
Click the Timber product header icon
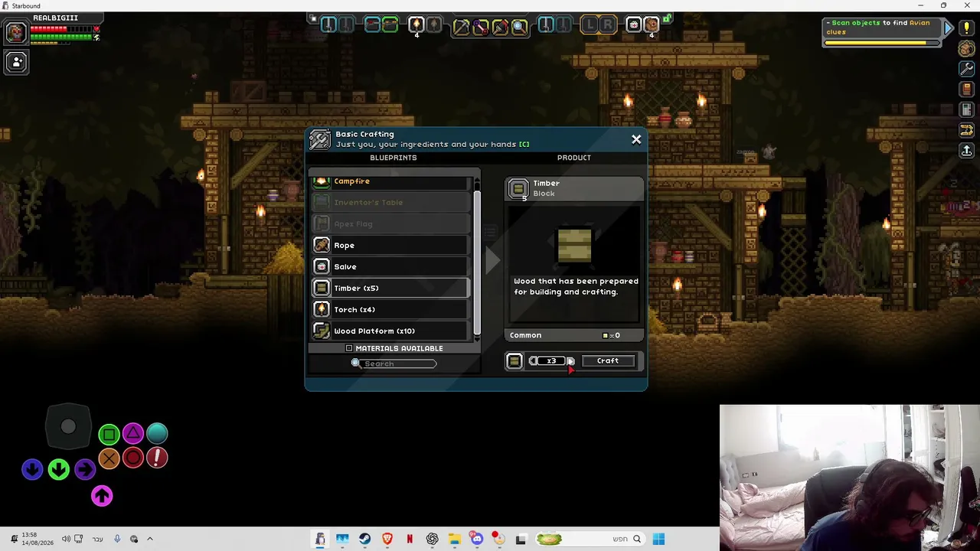coord(518,188)
